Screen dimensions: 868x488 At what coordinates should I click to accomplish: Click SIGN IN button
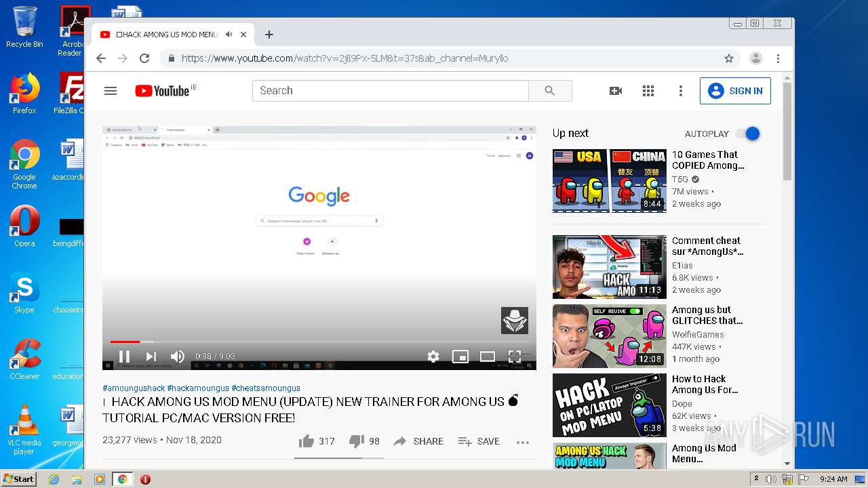pyautogui.click(x=735, y=91)
